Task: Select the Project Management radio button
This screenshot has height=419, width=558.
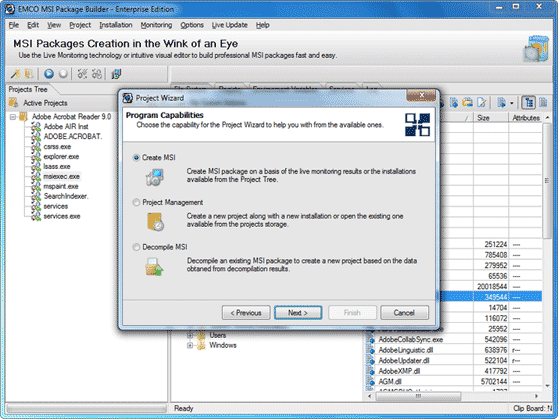Action: click(x=136, y=202)
